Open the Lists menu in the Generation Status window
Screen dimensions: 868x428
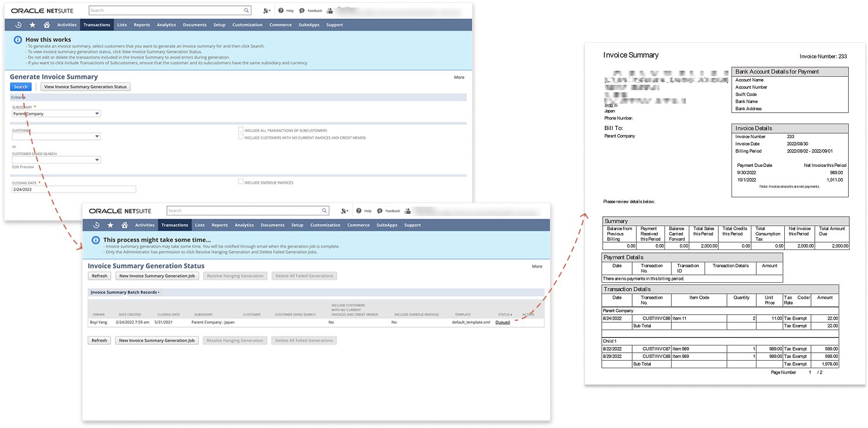pyautogui.click(x=200, y=225)
